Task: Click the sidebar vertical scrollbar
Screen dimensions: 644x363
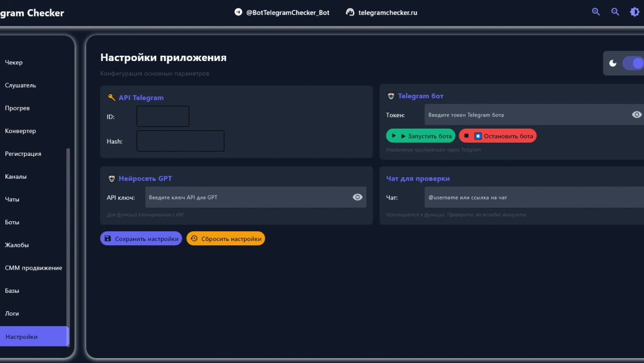Action: click(68, 242)
